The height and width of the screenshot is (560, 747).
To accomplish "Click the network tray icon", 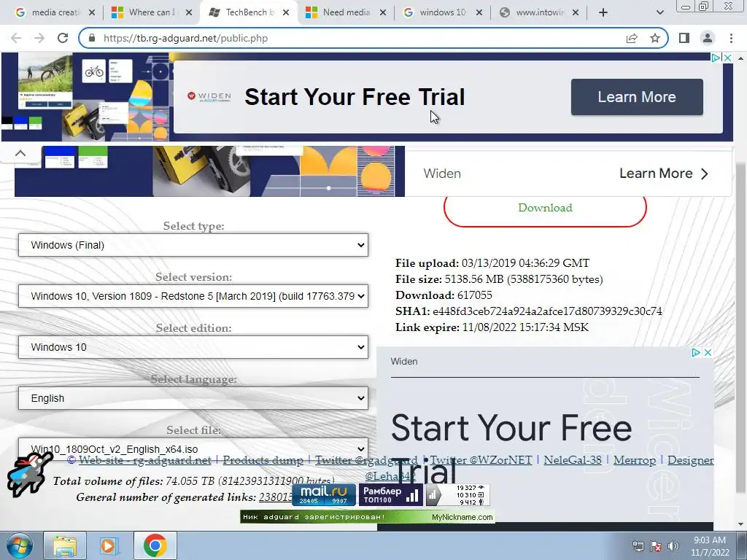I will point(638,546).
